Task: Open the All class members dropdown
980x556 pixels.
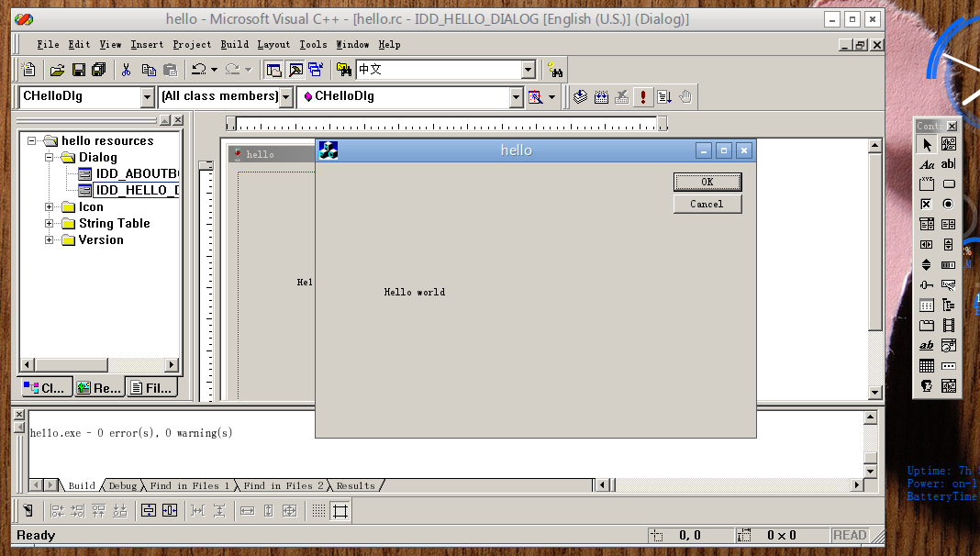Action: click(x=285, y=97)
